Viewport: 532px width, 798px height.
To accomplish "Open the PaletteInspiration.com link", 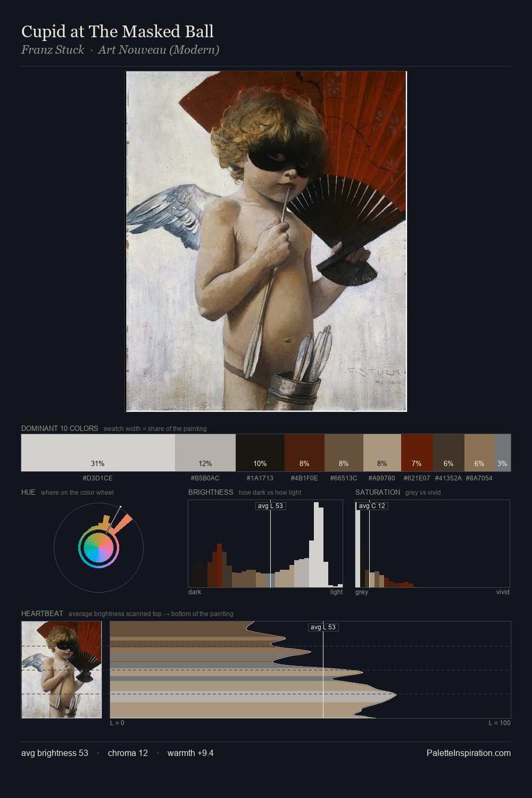I will click(469, 753).
